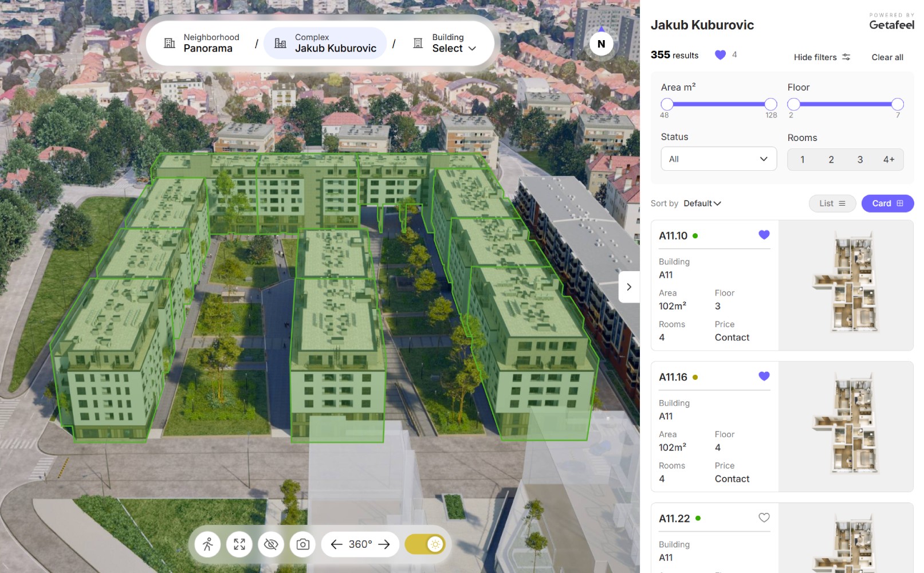The height and width of the screenshot is (573, 924).
Task: Click Hide filters
Action: (x=822, y=57)
